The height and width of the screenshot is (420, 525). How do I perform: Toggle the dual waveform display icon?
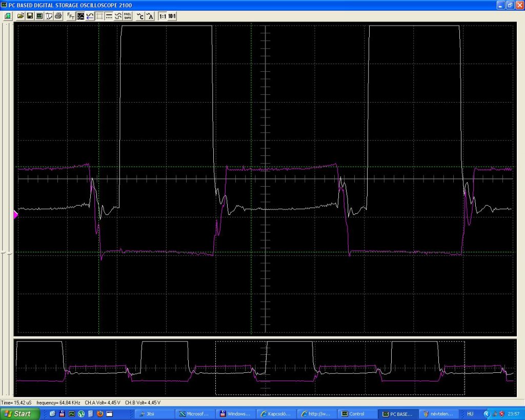tap(80, 16)
